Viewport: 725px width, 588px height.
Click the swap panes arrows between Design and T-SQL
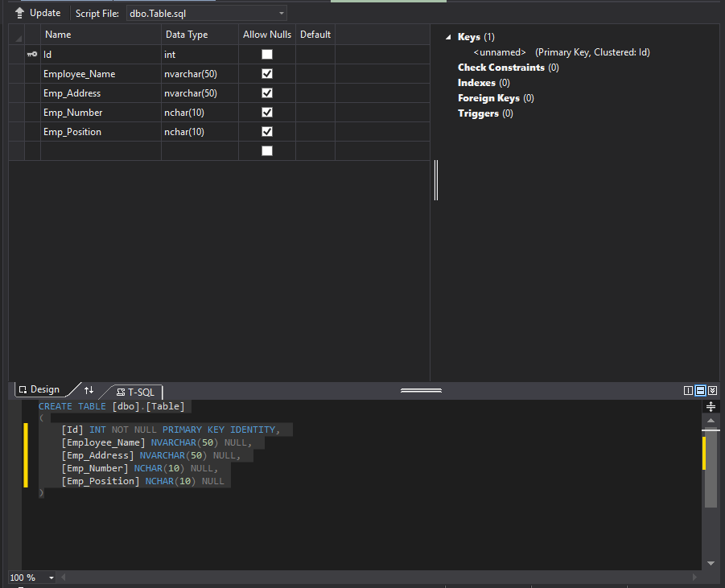(x=89, y=390)
